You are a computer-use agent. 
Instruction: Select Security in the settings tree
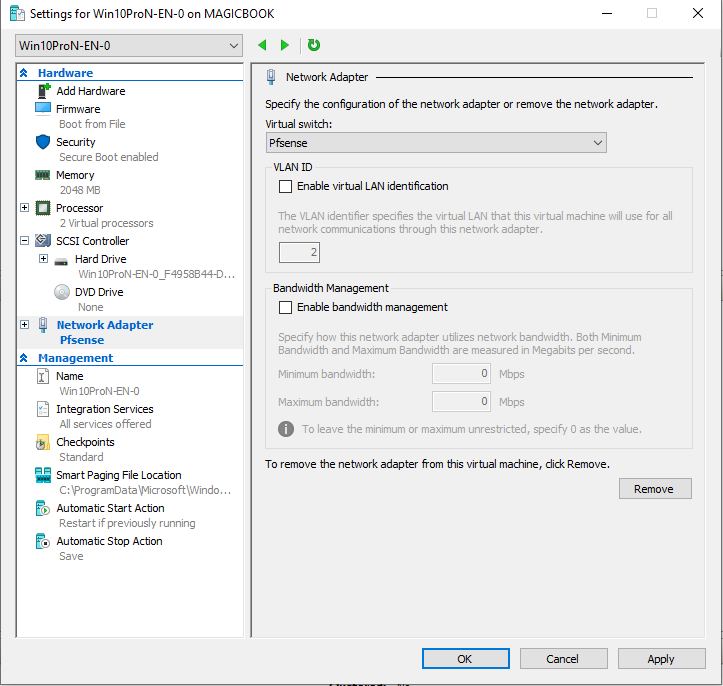point(76,142)
